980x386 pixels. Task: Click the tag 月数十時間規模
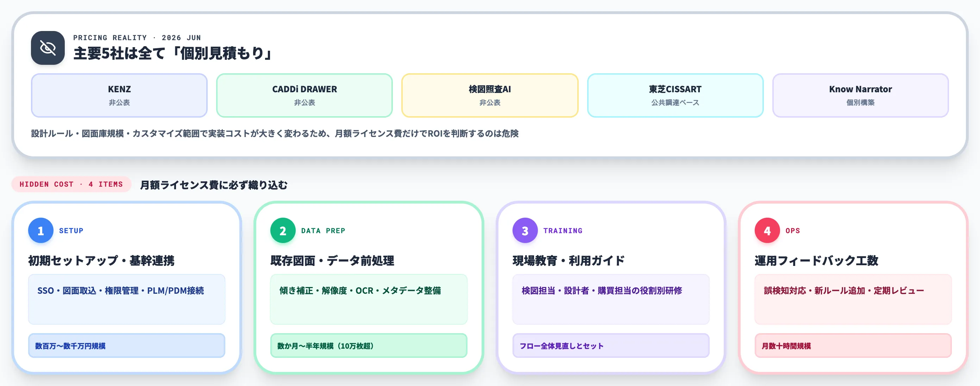(853, 345)
